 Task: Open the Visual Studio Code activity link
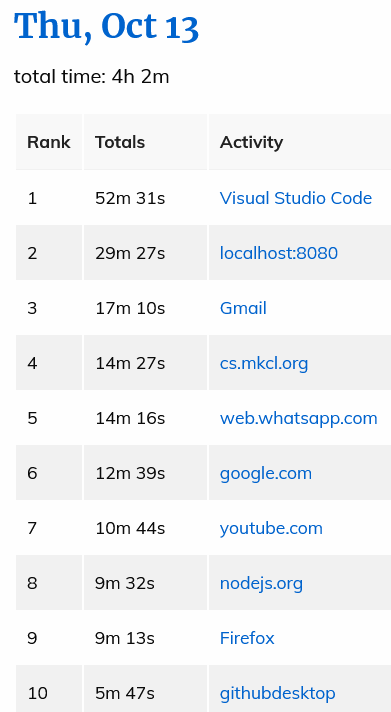coord(296,198)
